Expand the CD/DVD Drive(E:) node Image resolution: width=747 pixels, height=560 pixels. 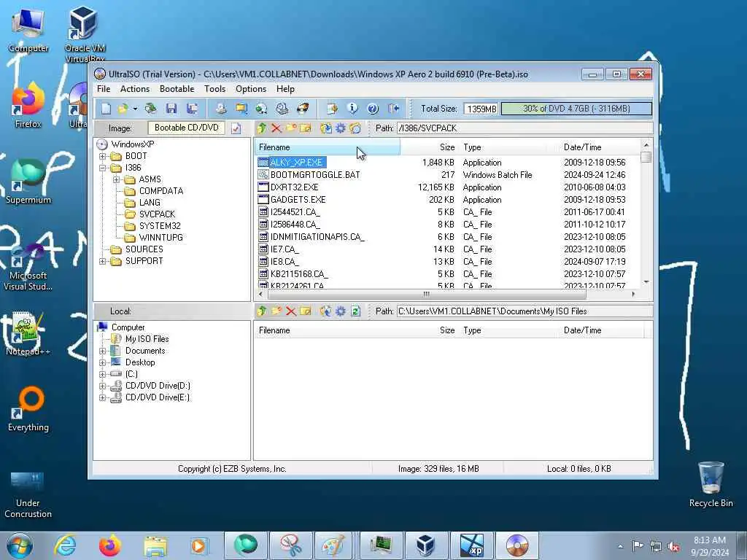tap(102, 397)
